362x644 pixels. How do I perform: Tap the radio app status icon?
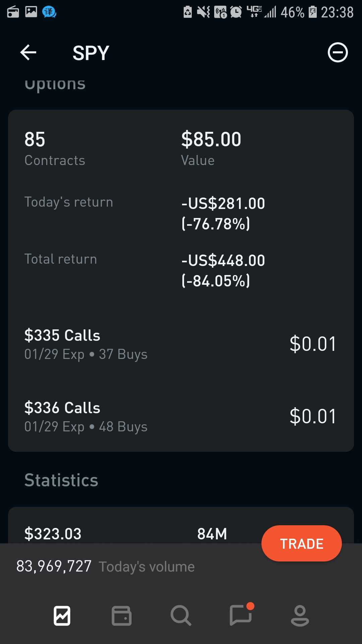coord(13,12)
